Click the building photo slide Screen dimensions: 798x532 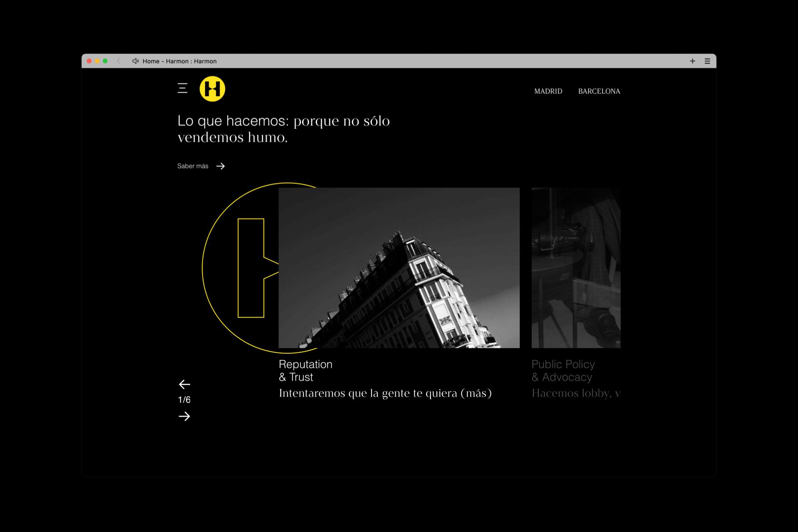[x=399, y=268]
